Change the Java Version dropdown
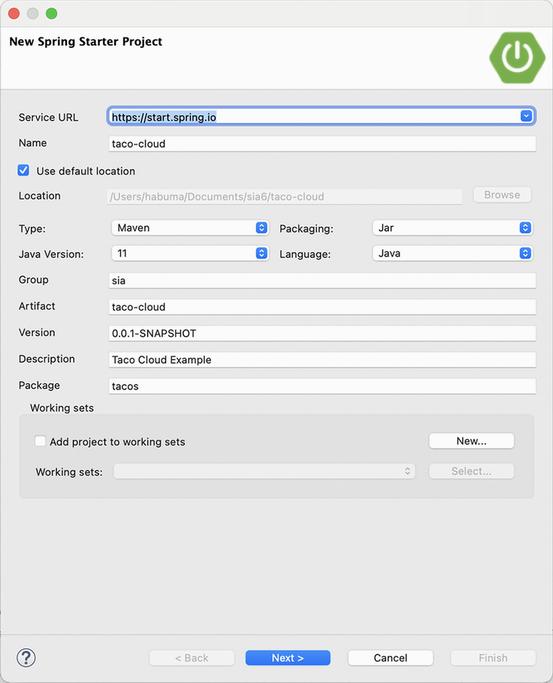553x683 pixels. [x=190, y=253]
